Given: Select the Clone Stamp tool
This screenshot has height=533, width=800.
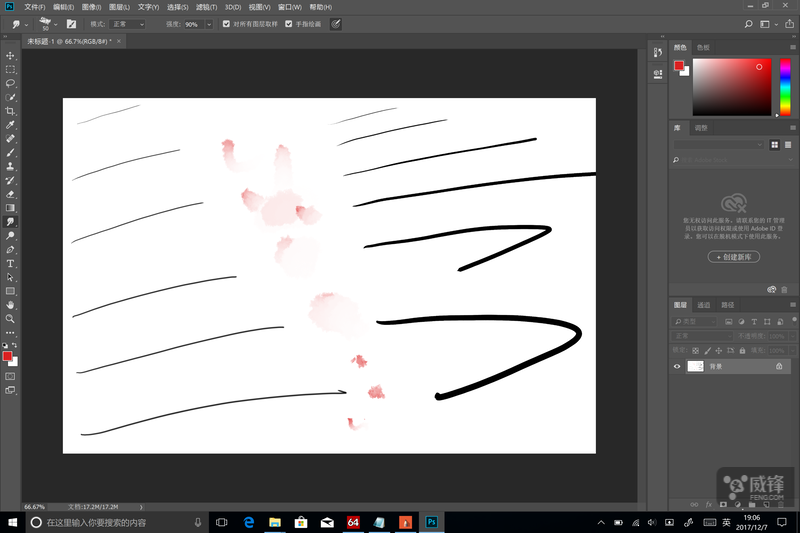Looking at the screenshot, I should [x=10, y=166].
